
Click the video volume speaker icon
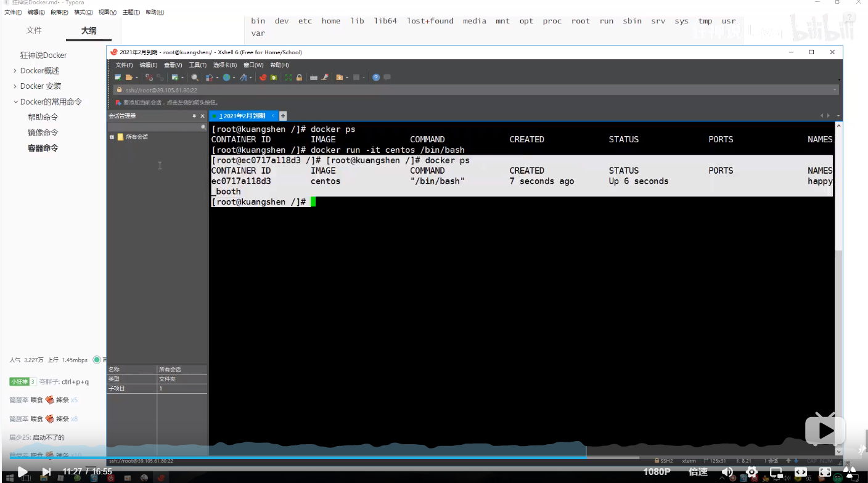727,472
